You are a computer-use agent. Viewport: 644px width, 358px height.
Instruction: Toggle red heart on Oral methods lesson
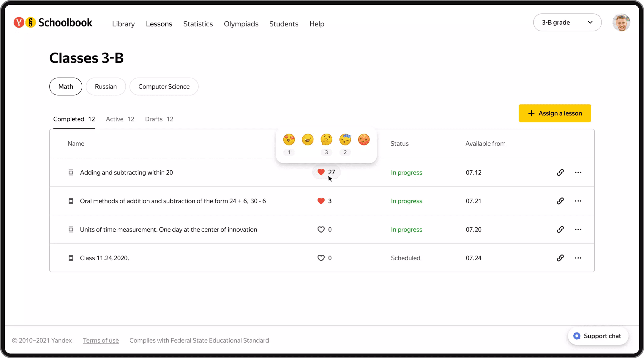coord(321,201)
